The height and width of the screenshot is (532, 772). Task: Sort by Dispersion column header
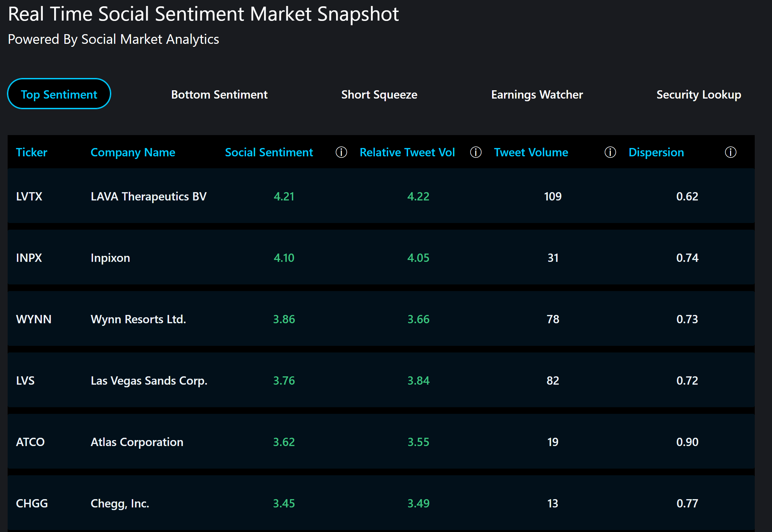click(656, 152)
